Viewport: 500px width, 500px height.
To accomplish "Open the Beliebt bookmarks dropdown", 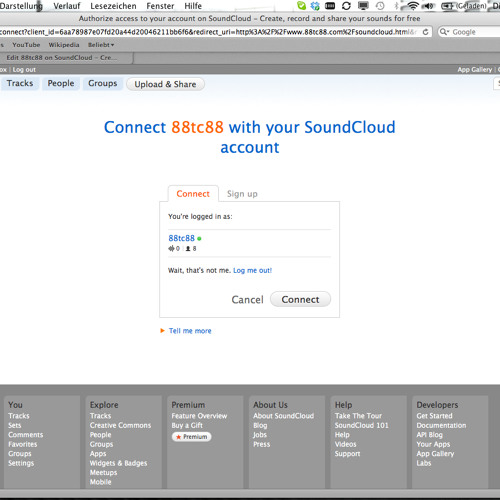I will tap(101, 45).
